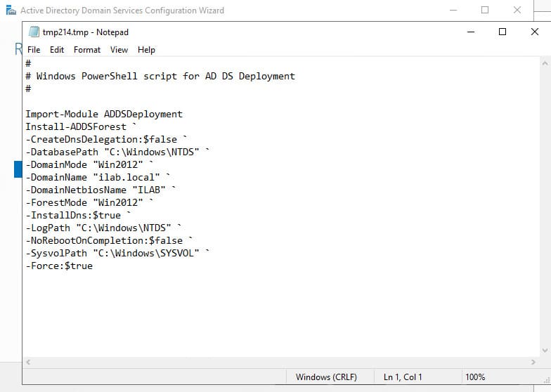The height and width of the screenshot is (392, 551).
Task: Click the Notepad title bar text
Action: click(x=86, y=32)
